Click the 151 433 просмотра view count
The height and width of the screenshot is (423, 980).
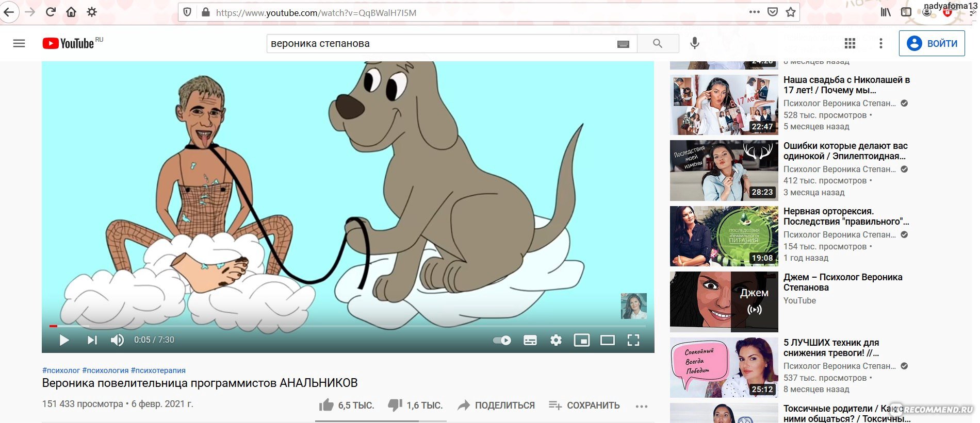coord(83,404)
